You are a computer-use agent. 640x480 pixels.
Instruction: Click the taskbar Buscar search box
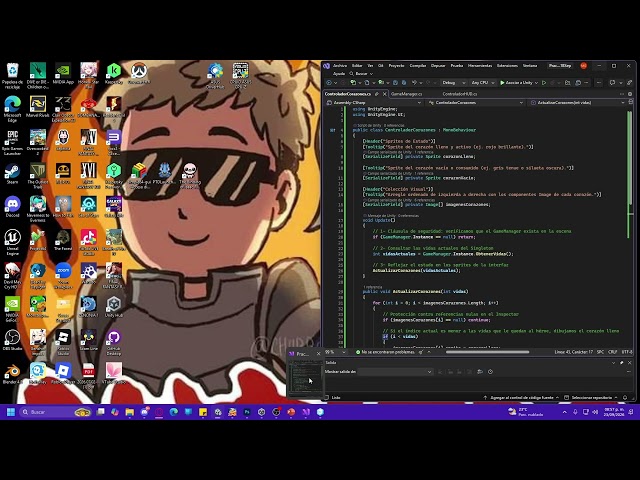(x=55, y=412)
